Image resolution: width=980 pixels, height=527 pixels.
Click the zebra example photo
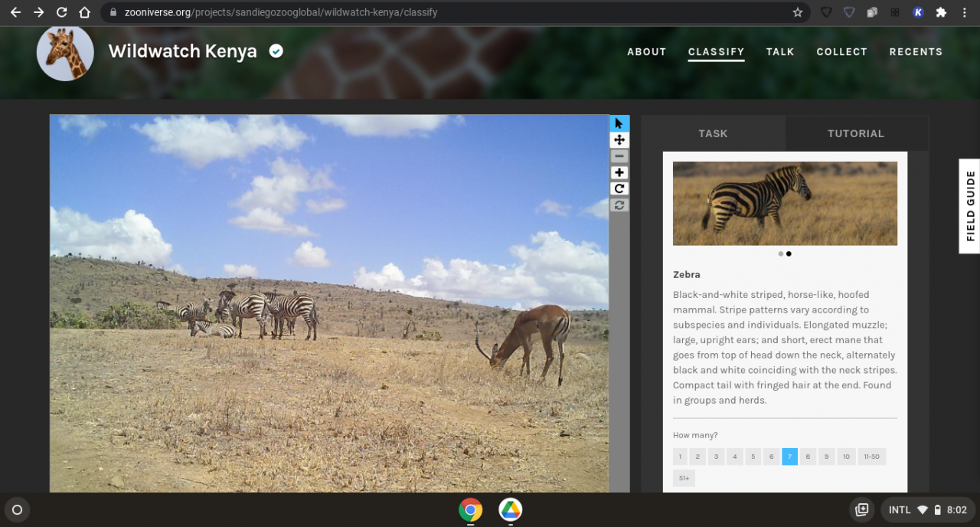(785, 203)
